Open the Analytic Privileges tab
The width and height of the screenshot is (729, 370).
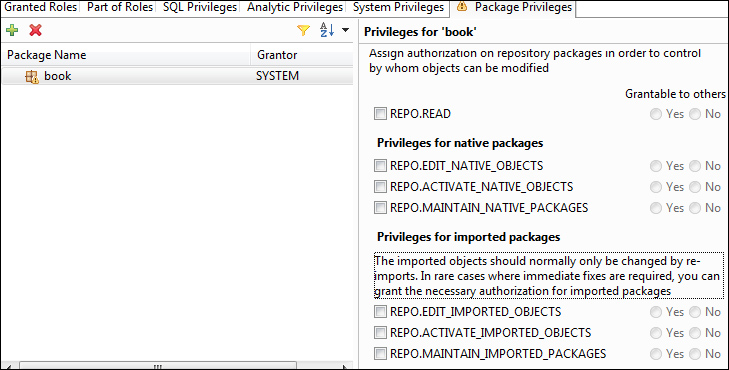pyautogui.click(x=295, y=7)
